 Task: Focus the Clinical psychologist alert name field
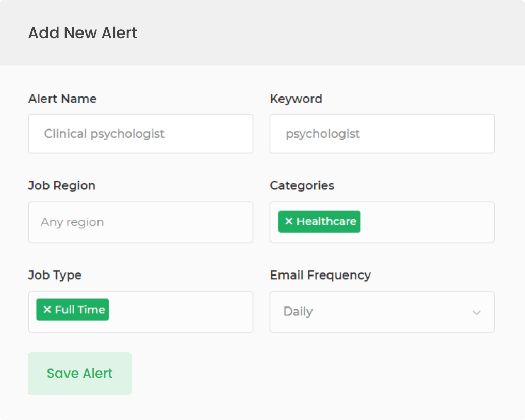point(140,134)
